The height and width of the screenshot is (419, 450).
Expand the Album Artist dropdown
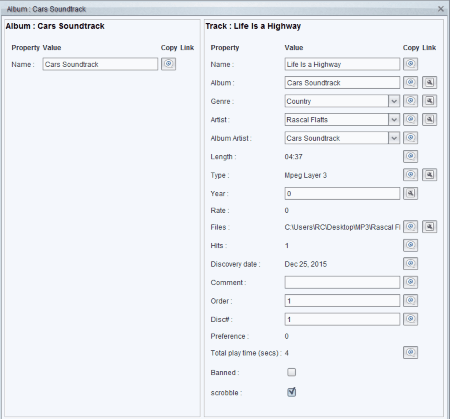click(x=394, y=138)
